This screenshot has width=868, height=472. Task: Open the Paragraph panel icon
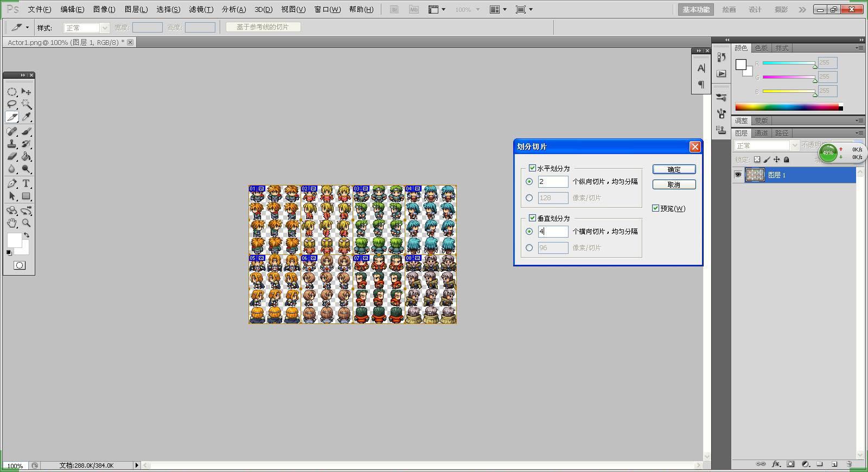[x=701, y=84]
